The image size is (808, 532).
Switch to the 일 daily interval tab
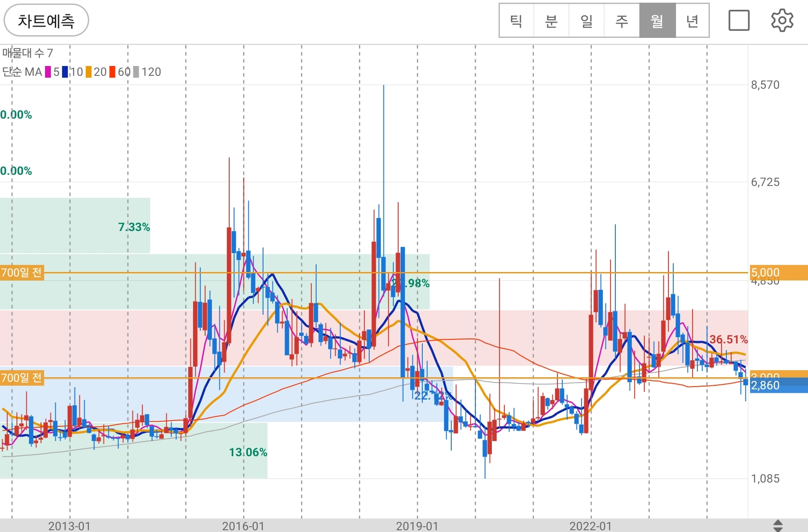[587, 21]
